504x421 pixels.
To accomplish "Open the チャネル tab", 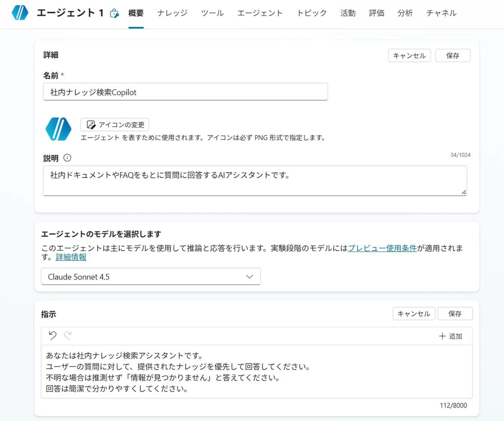I will (441, 13).
